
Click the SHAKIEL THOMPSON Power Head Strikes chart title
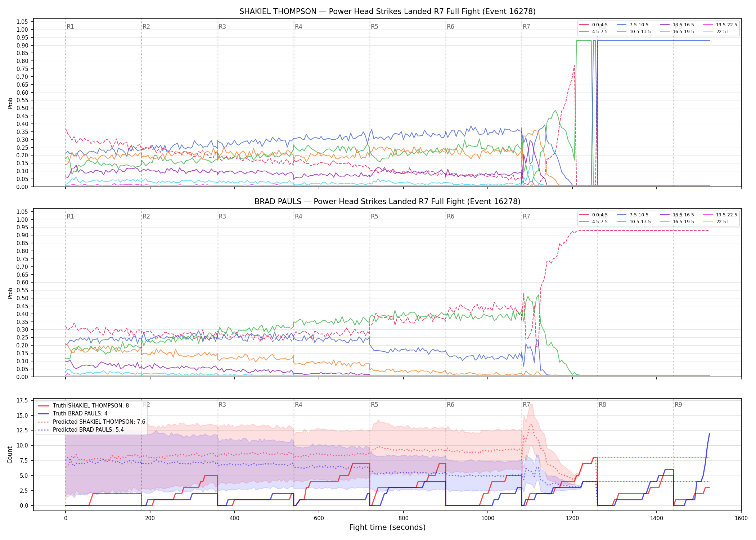click(387, 12)
